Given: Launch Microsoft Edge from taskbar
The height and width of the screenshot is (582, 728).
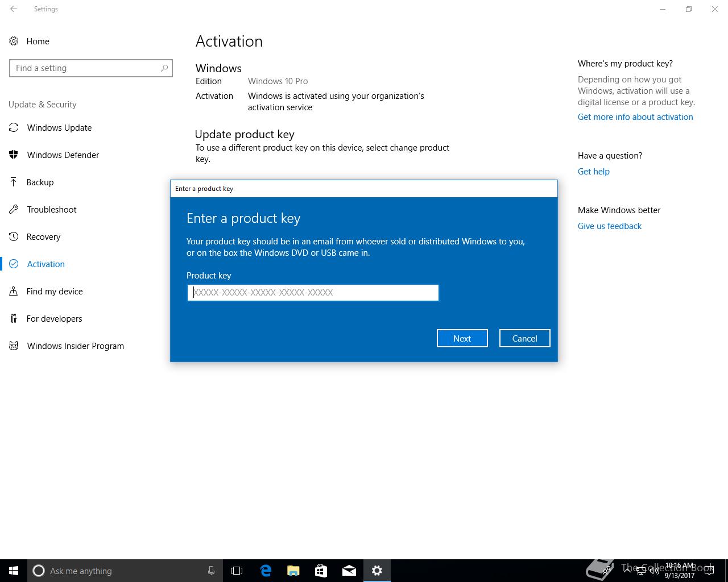Looking at the screenshot, I should tap(265, 571).
